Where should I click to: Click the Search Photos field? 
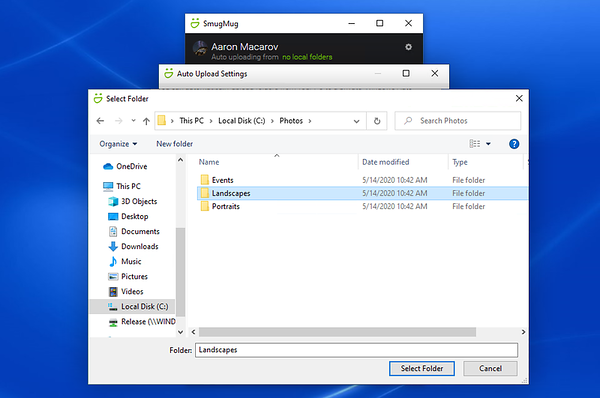pyautogui.click(x=458, y=121)
